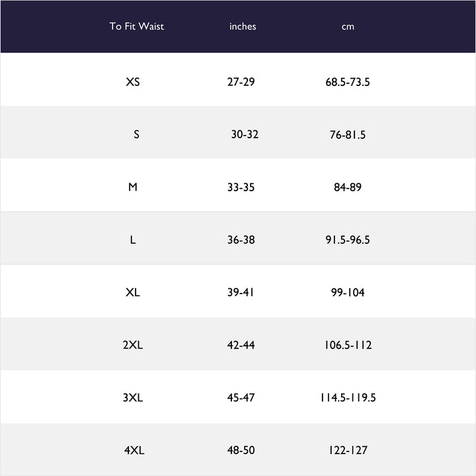Select the 42-44 inches cell
476x476 pixels.
pyautogui.click(x=241, y=345)
